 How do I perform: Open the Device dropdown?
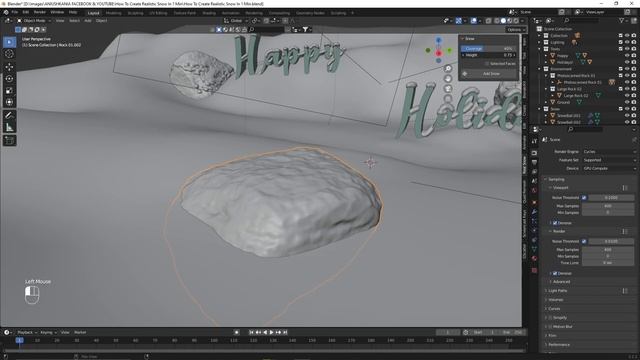point(609,168)
